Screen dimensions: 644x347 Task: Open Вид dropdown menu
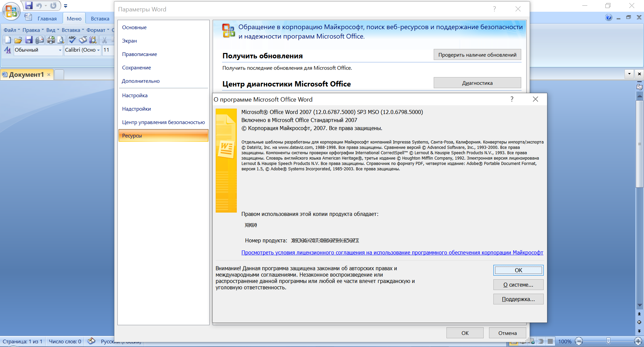[x=53, y=30]
